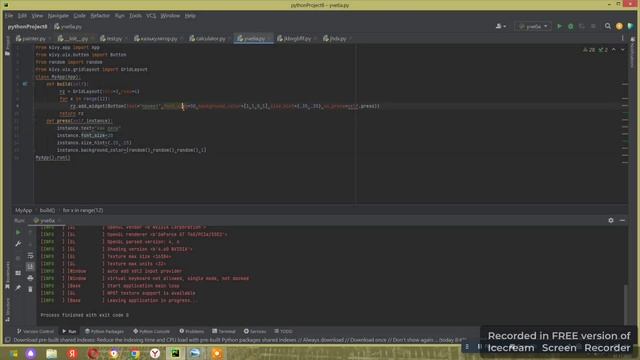This screenshot has height=360, width=640.
Task: Click the teal Code With Me icon at toolbar end
Action: pyautogui.click(x=630, y=26)
